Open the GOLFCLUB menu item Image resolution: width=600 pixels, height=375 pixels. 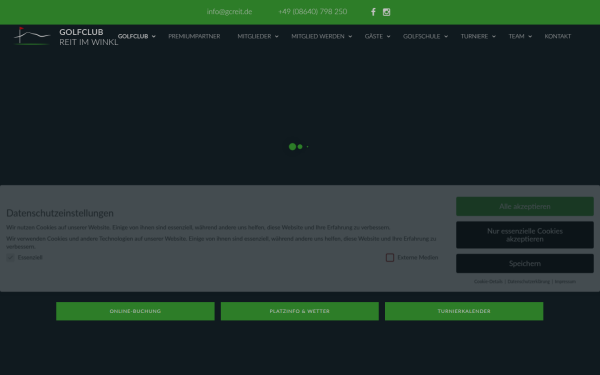click(x=133, y=36)
